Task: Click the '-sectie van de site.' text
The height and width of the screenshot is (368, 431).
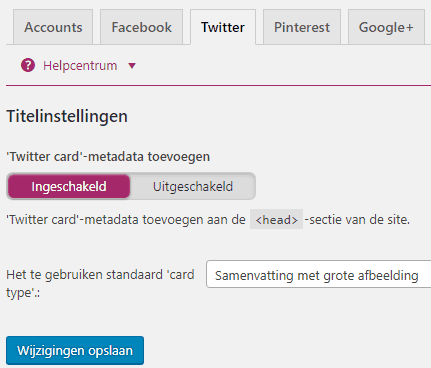Action: click(357, 219)
